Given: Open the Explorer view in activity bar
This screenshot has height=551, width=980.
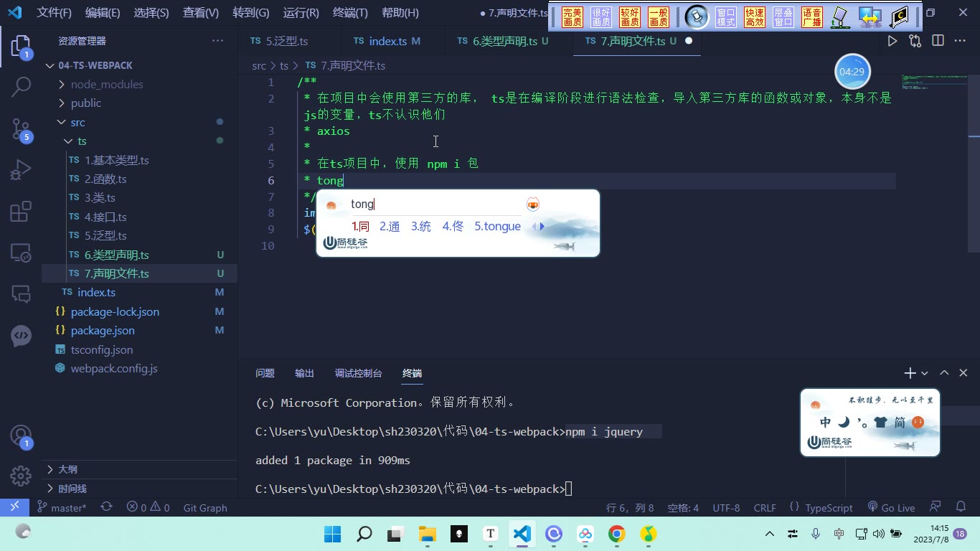Looking at the screenshot, I should click(21, 47).
